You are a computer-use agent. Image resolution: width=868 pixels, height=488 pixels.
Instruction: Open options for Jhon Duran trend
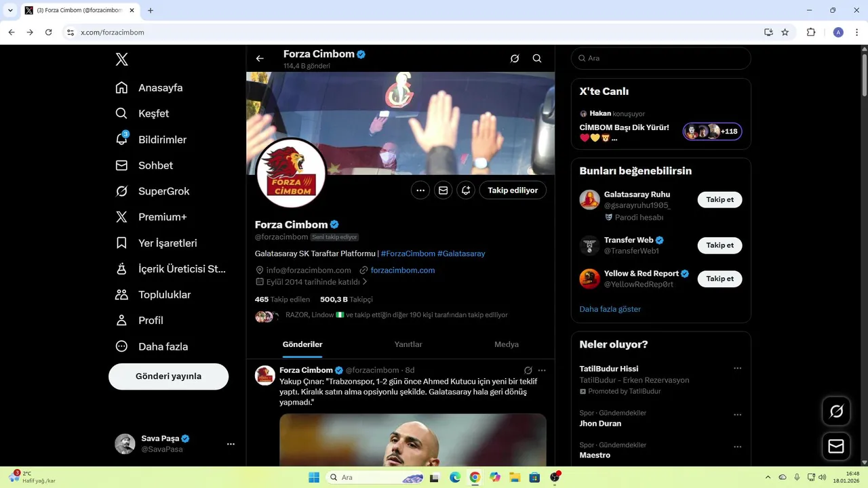tap(738, 415)
